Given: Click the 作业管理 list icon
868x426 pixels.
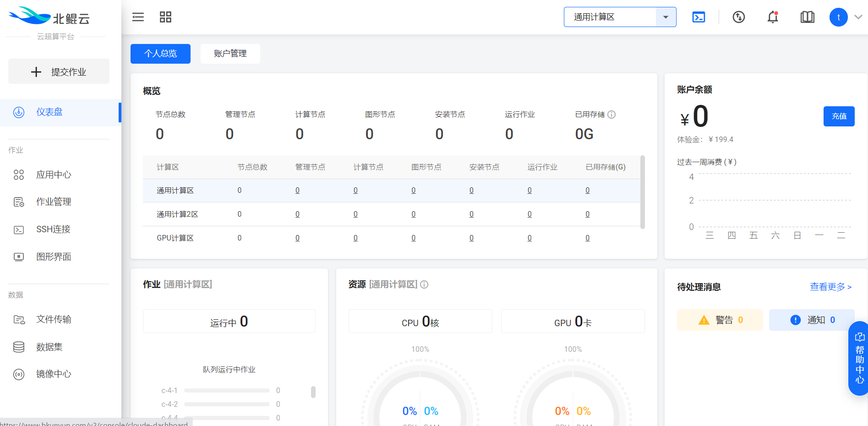Looking at the screenshot, I should click(x=19, y=202).
